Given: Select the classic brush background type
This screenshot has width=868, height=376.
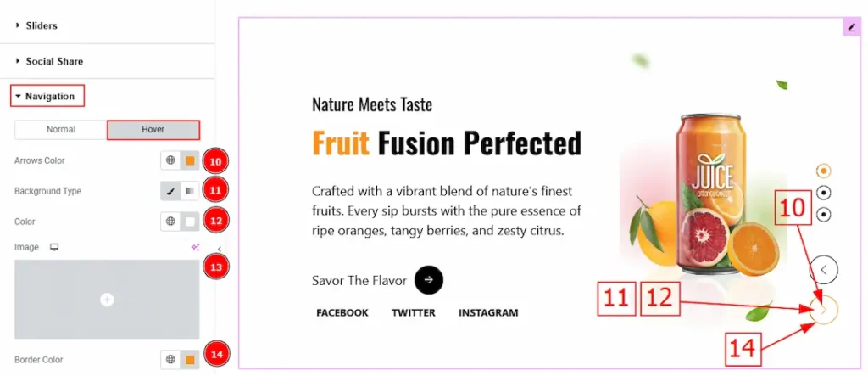Looking at the screenshot, I should click(x=170, y=191).
